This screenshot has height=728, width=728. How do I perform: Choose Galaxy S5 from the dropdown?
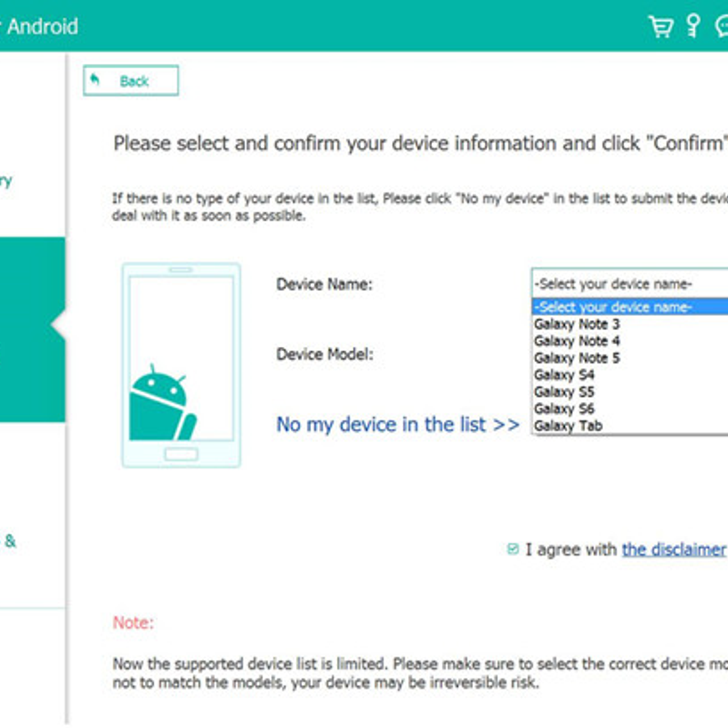pyautogui.click(x=564, y=392)
